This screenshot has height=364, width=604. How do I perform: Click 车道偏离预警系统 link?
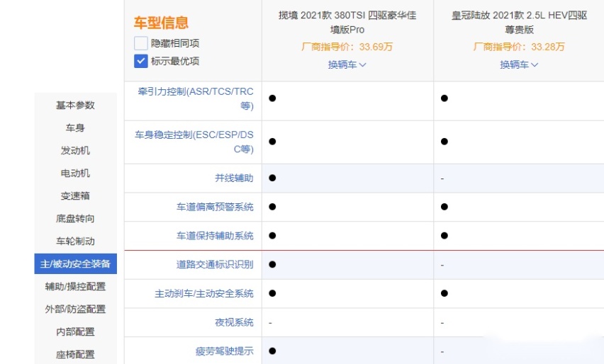(215, 207)
